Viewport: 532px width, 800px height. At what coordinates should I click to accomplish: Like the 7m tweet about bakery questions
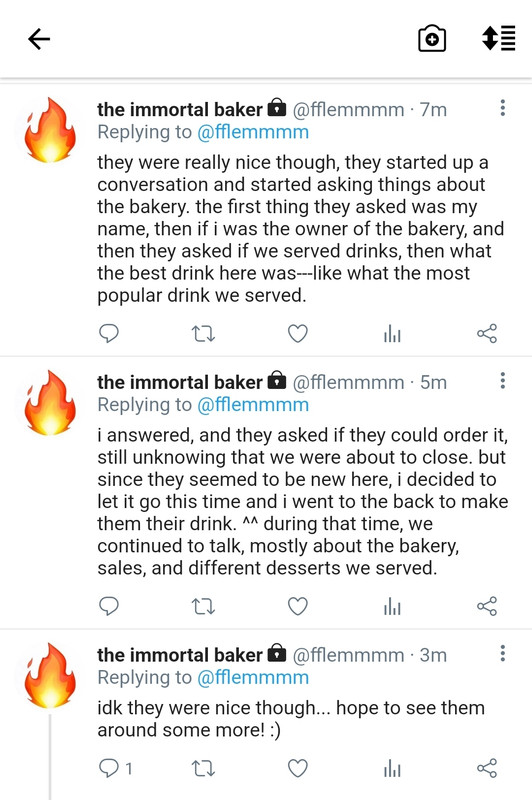[298, 334]
